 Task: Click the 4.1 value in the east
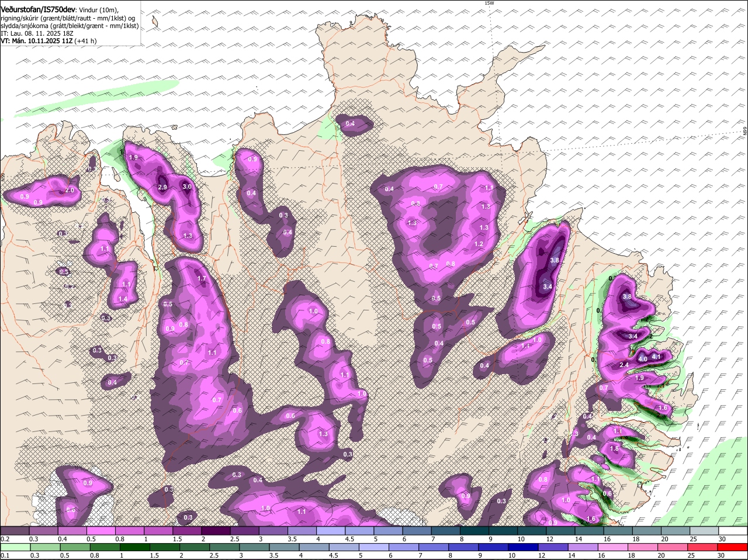coord(656,357)
